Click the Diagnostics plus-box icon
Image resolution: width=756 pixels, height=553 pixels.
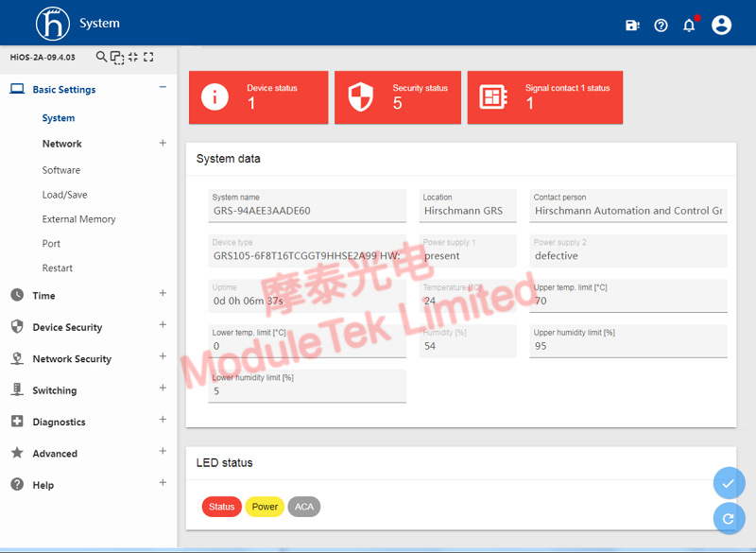point(17,422)
